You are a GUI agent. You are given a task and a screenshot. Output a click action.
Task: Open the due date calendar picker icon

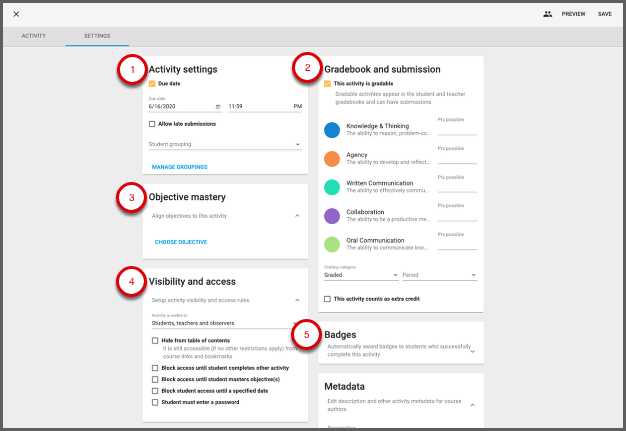218,106
